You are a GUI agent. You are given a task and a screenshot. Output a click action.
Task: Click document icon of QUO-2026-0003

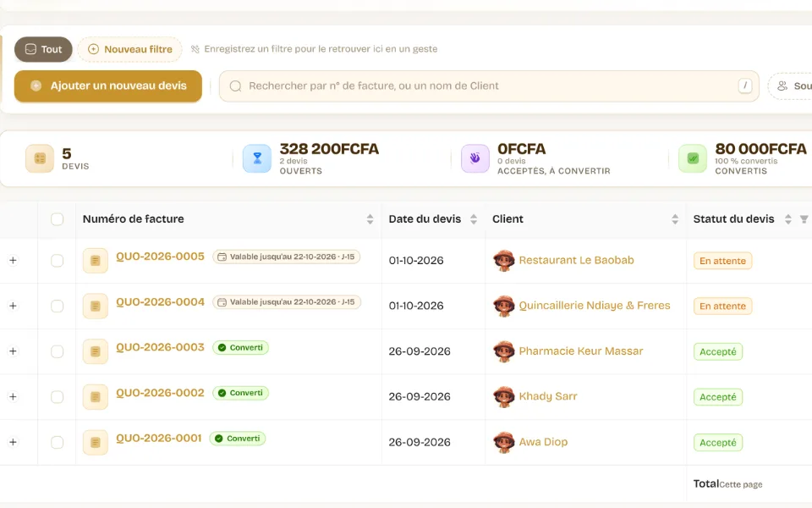click(x=96, y=351)
